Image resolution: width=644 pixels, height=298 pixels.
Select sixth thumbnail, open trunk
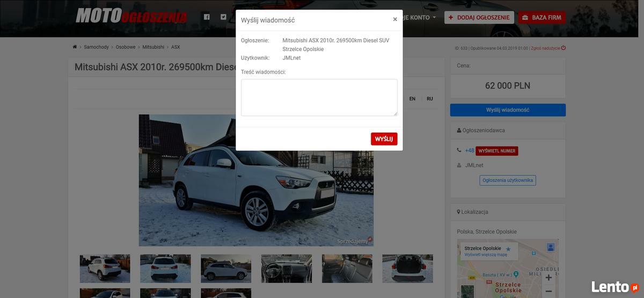[x=408, y=268]
